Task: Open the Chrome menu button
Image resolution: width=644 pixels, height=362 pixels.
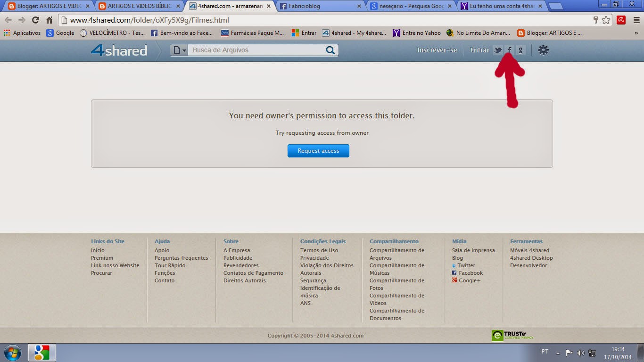Action: tap(636, 20)
